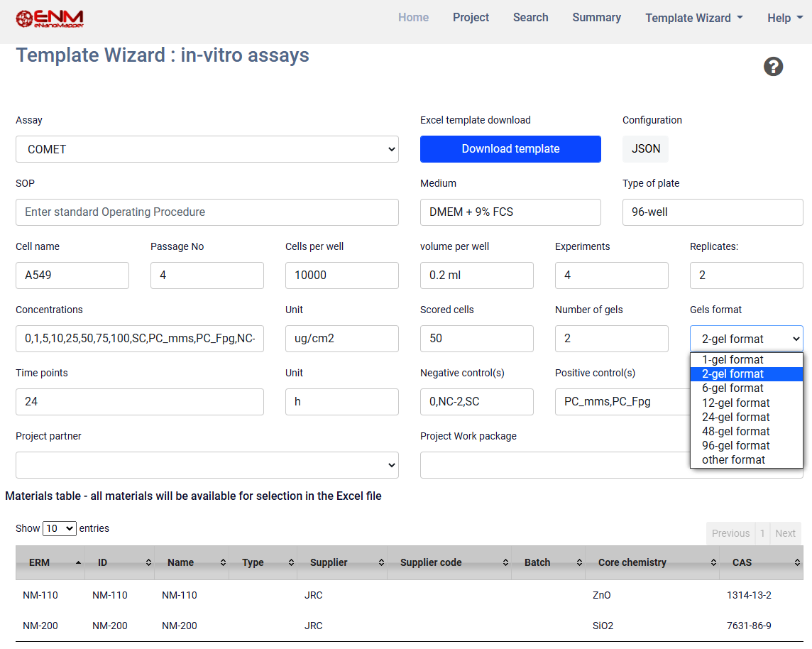
Task: Go to page 1 of table
Action: pos(762,533)
